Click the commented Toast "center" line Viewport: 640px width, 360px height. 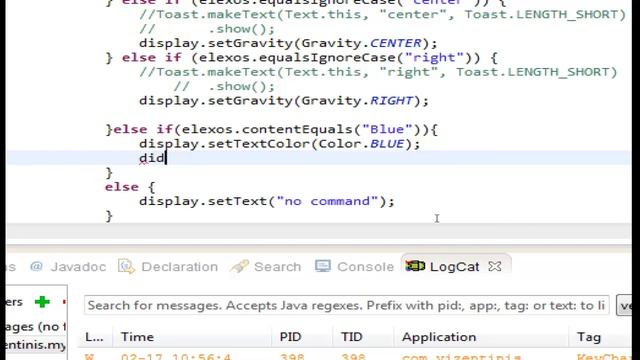coord(382,15)
